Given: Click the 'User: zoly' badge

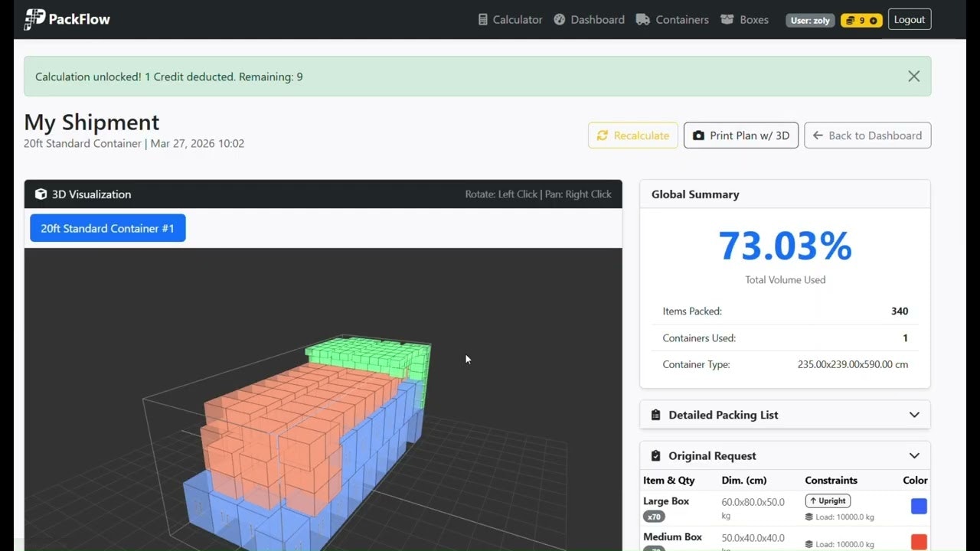Looking at the screenshot, I should pyautogui.click(x=810, y=21).
